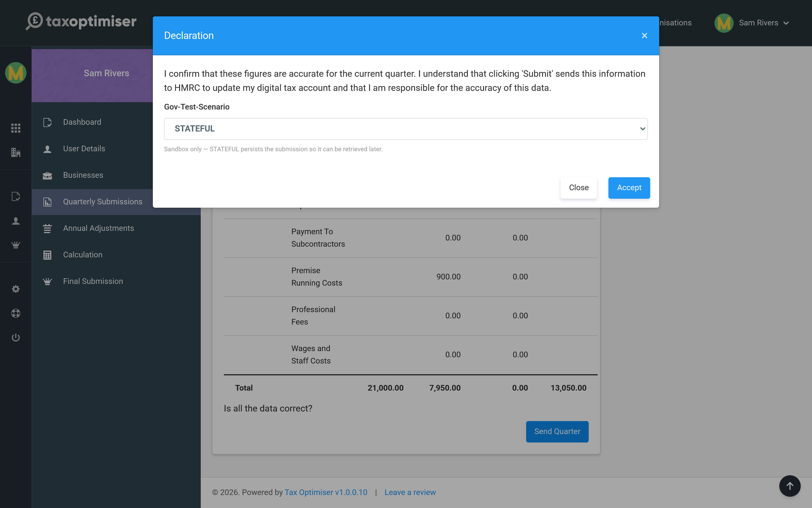Click the Dashboard document icon
Screen dimensions: 812x508
tap(47, 122)
